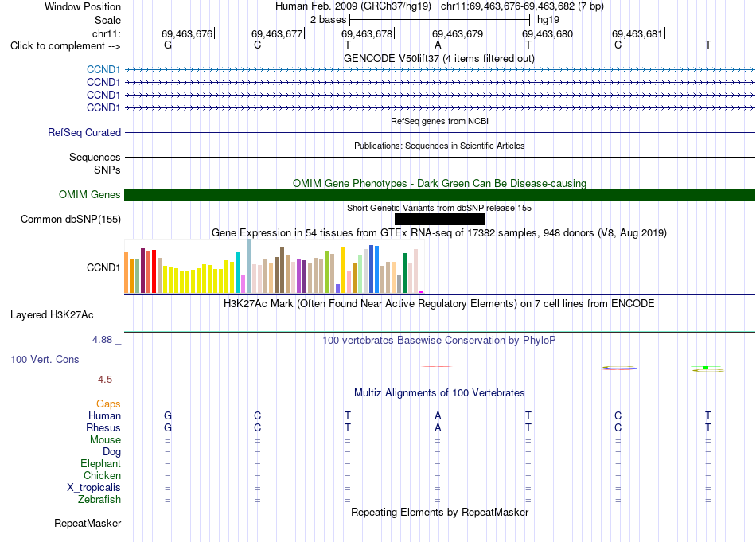The image size is (756, 542).
Task: Click the cyan bar in GTEx expression chart
Action: pyautogui.click(x=237, y=272)
